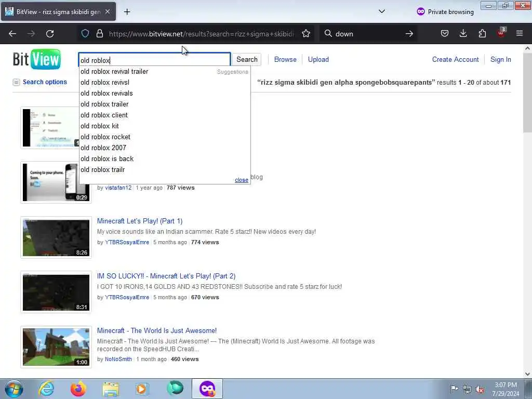Screen dimensions: 532x399
Task: Select suggestion 'old roblox rocket'
Action: tap(105, 137)
